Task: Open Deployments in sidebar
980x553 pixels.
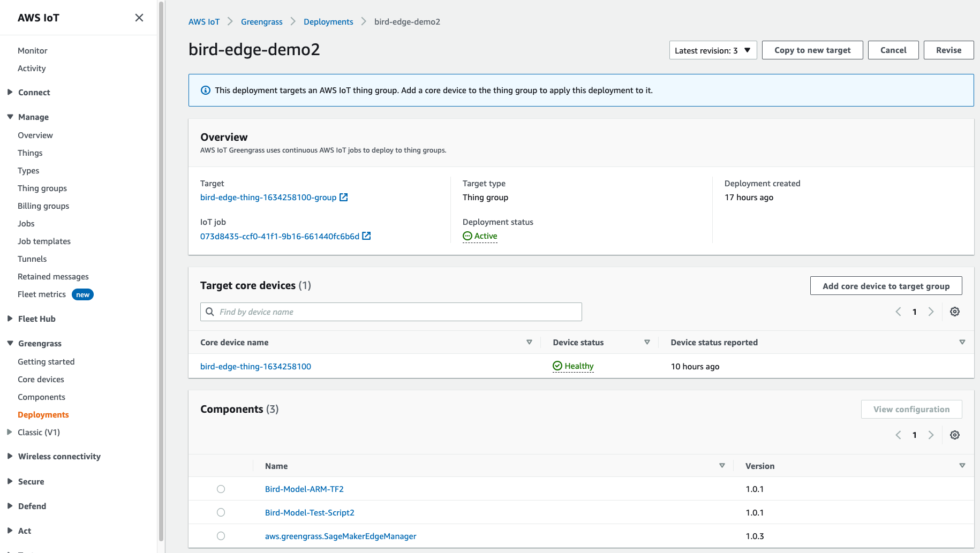Action: click(x=43, y=415)
